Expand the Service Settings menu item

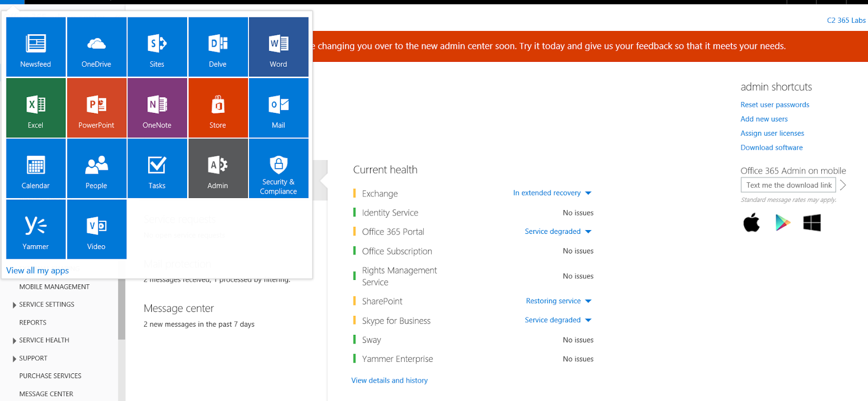(x=46, y=304)
